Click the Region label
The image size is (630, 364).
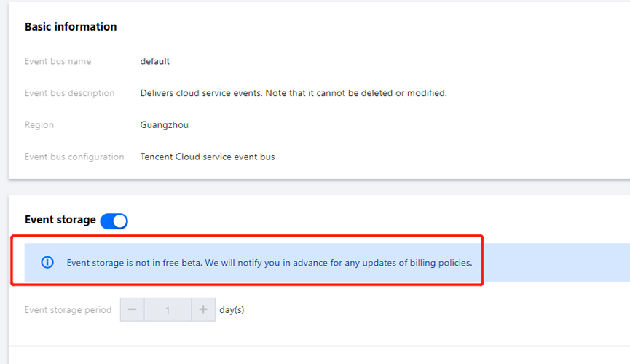pos(39,124)
